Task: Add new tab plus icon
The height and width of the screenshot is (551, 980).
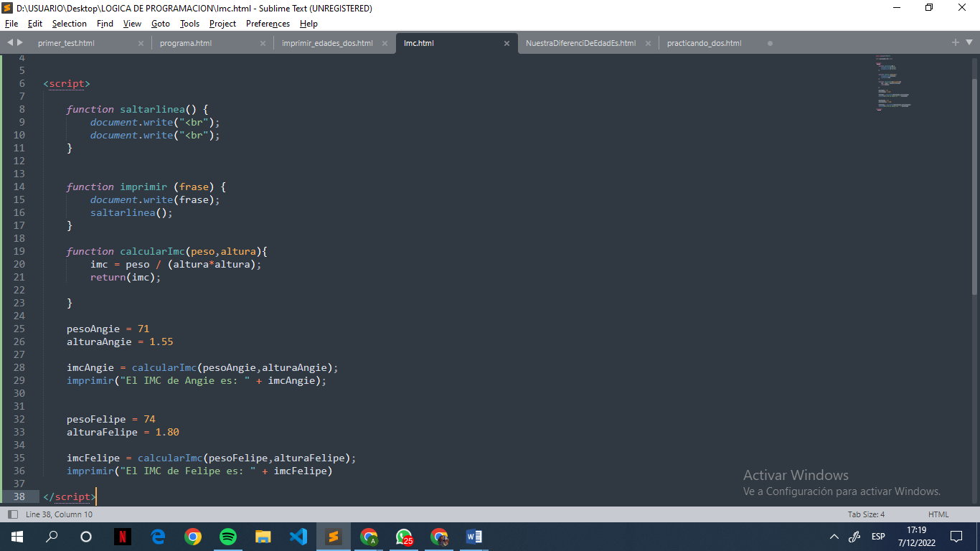Action: point(956,43)
